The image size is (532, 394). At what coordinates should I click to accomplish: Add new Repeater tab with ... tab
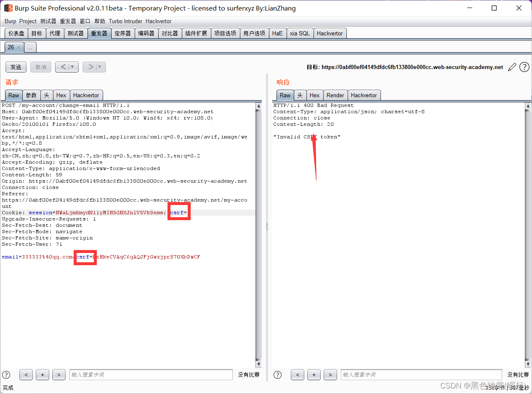coord(30,48)
